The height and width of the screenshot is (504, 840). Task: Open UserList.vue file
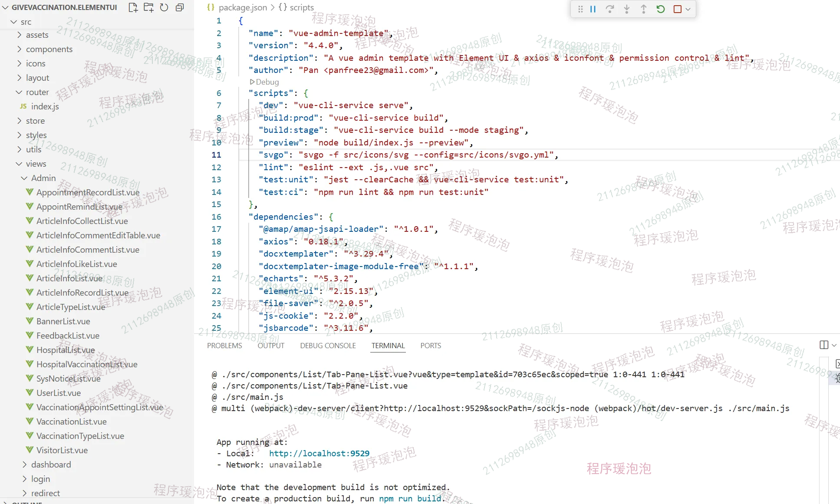59,393
